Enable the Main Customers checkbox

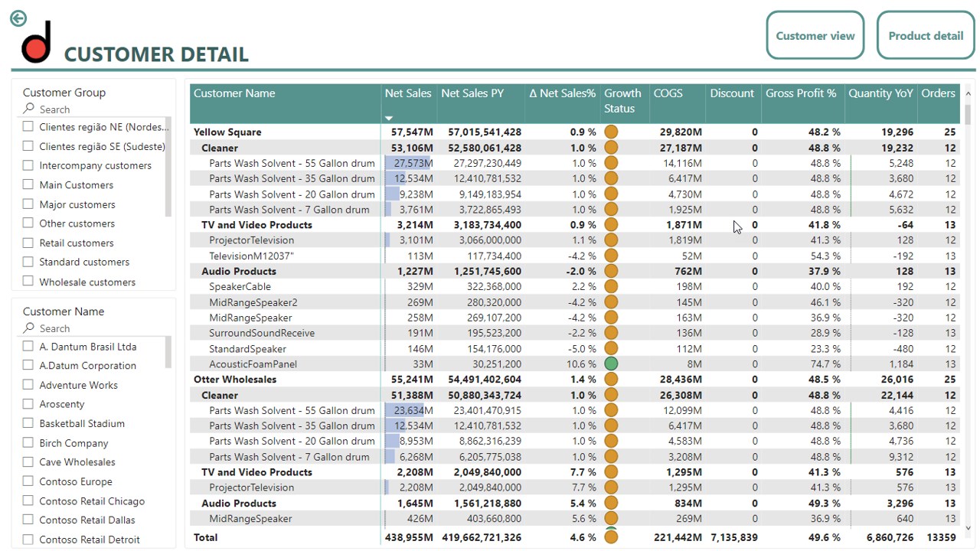(x=28, y=184)
